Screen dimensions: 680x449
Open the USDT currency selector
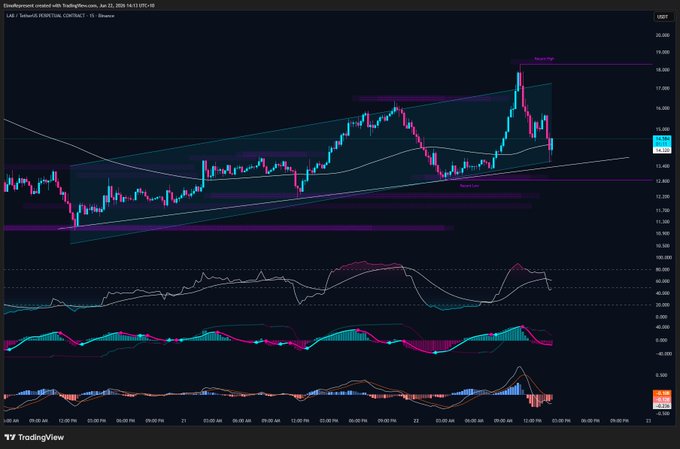[662, 17]
